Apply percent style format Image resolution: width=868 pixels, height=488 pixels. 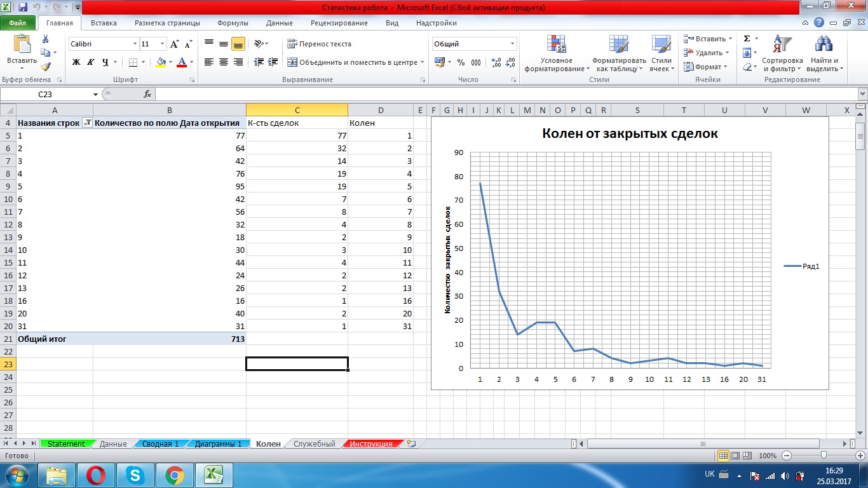(461, 62)
